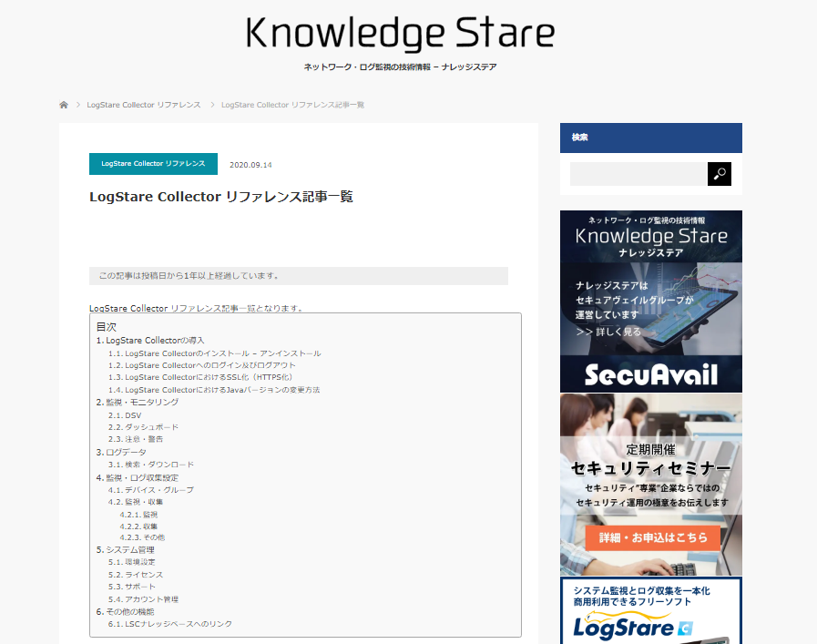Image resolution: width=817 pixels, height=644 pixels.
Task: Click the 検索 sidebar heading
Action: coord(580,138)
